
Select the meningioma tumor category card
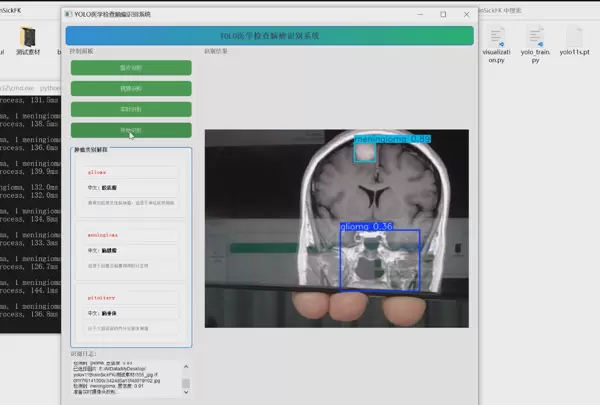coord(130,250)
